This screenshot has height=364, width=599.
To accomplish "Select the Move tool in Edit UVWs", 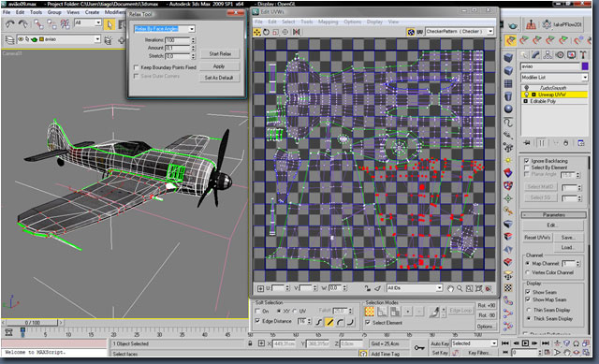I will (257, 32).
